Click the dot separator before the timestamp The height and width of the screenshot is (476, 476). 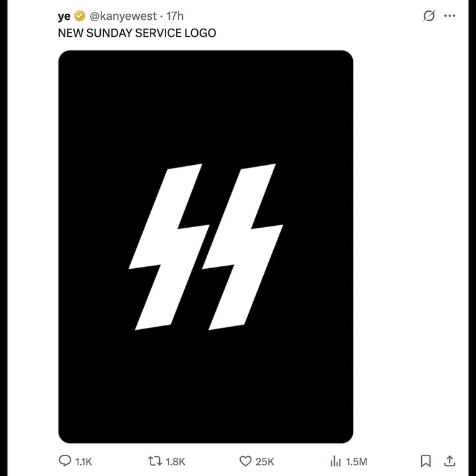tap(162, 16)
